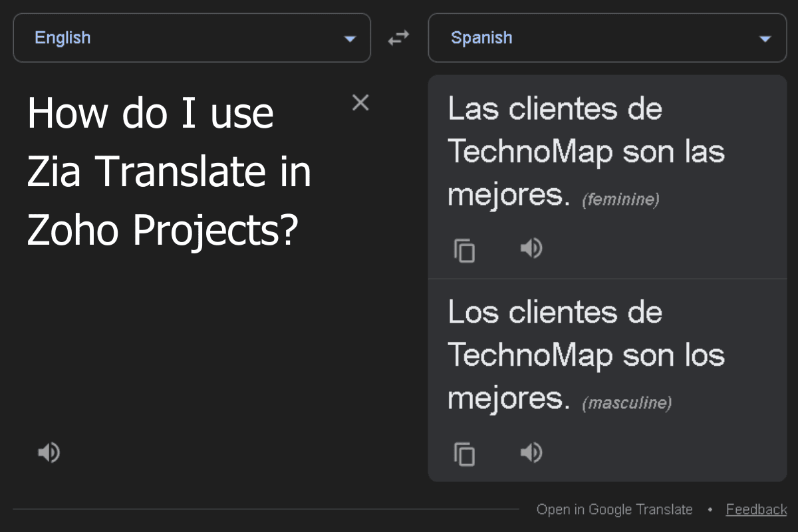The width and height of the screenshot is (798, 532).
Task: Open this translation in Google Translate
Action: [614, 509]
